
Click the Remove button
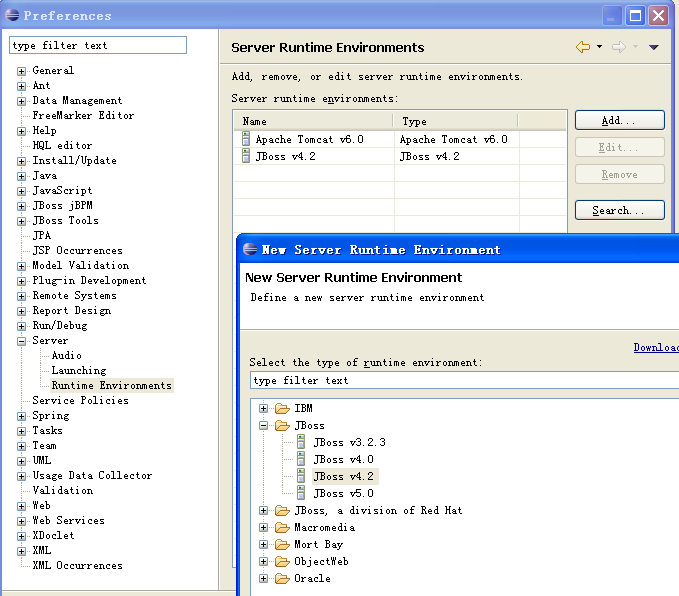[x=619, y=174]
